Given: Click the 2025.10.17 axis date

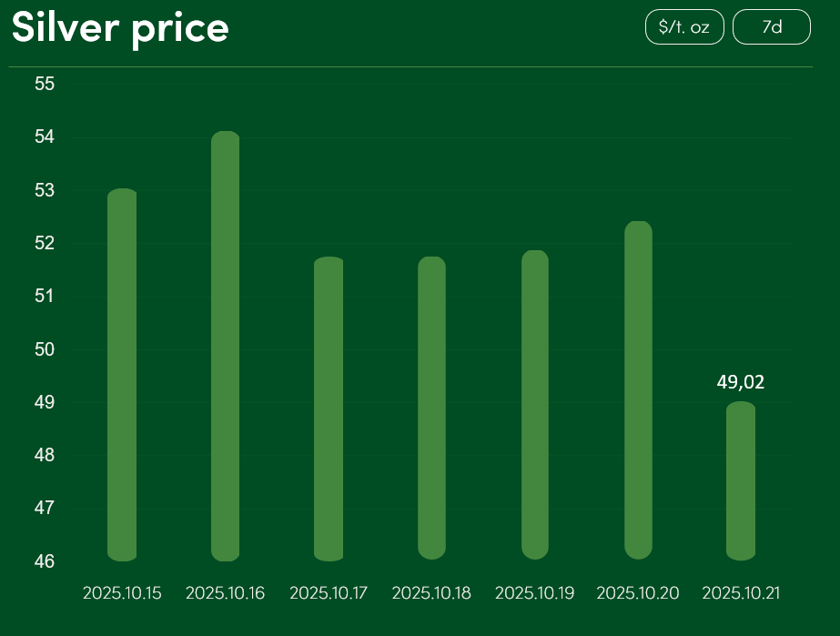Looking at the screenshot, I should click(329, 593).
